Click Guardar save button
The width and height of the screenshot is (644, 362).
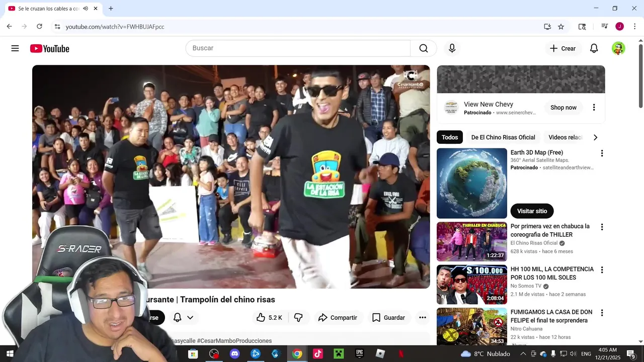pyautogui.click(x=388, y=317)
